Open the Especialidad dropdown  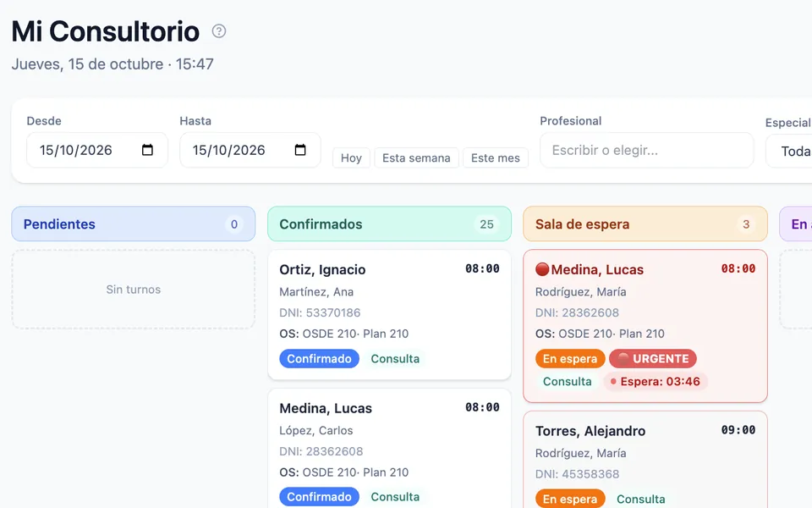tap(788, 151)
